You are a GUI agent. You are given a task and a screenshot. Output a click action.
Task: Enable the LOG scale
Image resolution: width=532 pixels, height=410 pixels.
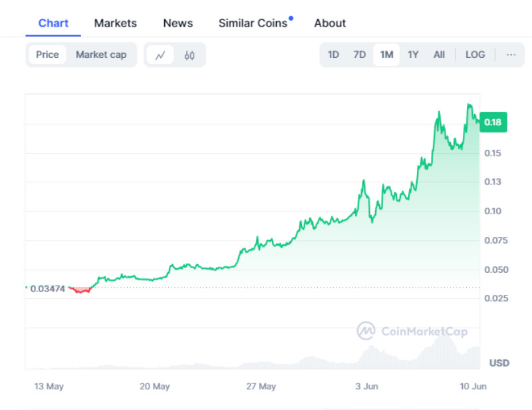[x=475, y=55]
